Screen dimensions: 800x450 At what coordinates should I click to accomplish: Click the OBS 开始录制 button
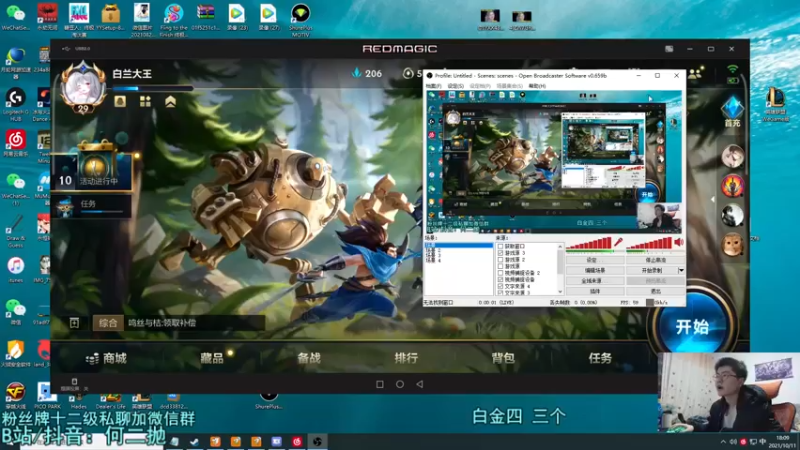click(x=652, y=270)
